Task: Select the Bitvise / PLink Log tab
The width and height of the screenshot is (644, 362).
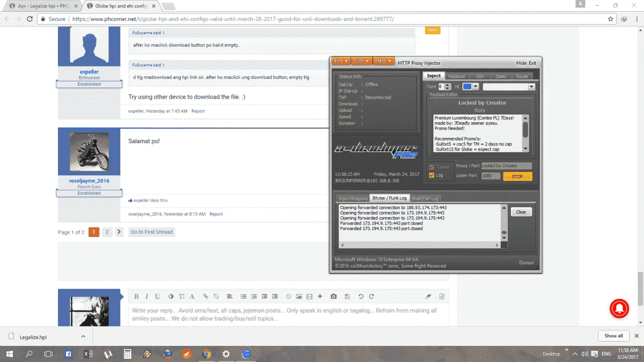Action: pos(390,198)
